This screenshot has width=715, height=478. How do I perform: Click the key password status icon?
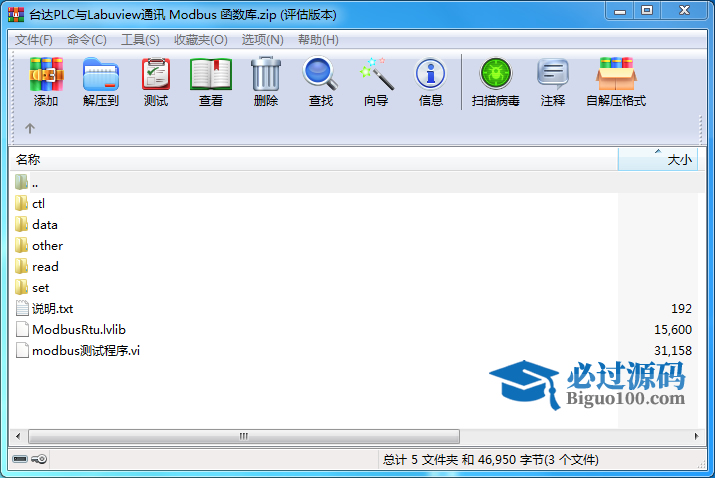39,459
